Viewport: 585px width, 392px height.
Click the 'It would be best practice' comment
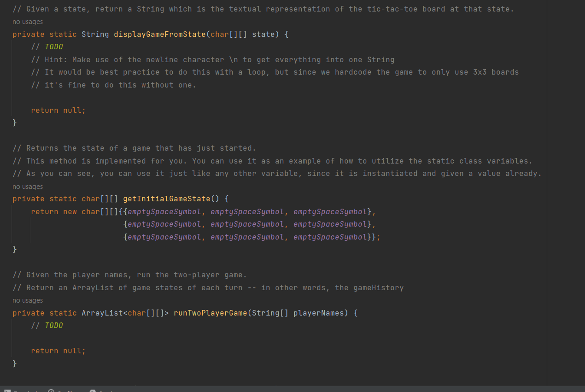(x=275, y=72)
